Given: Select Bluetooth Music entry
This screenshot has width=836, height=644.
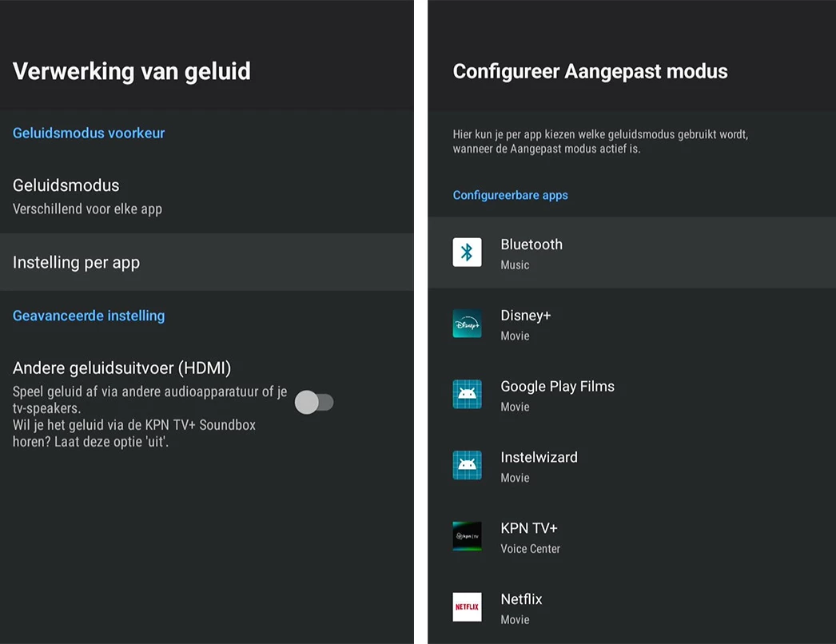Looking at the screenshot, I should point(631,253).
